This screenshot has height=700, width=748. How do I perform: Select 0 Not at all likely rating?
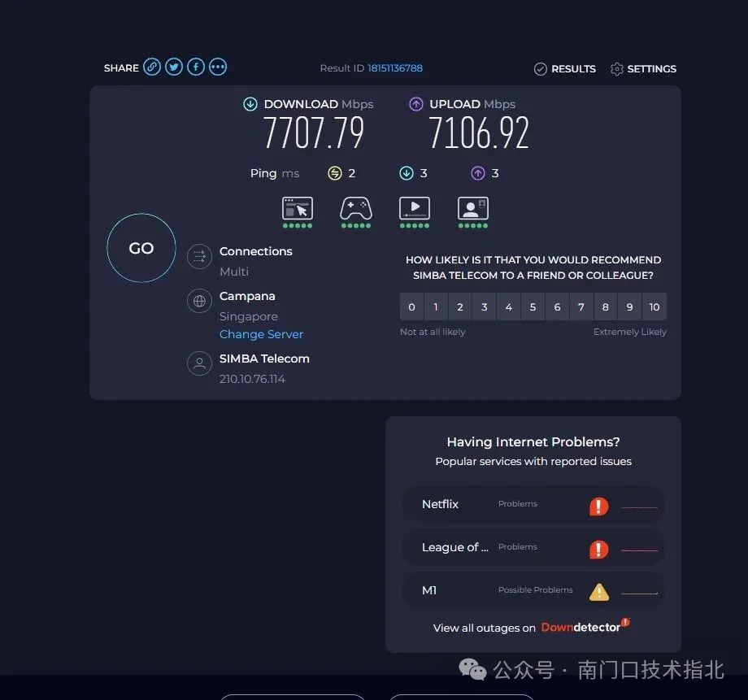(411, 307)
